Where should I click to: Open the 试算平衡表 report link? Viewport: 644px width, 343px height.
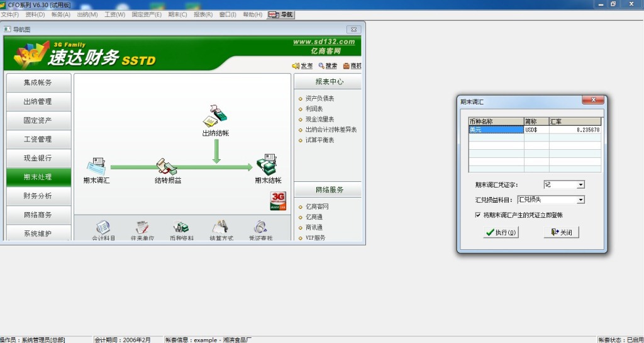(319, 140)
